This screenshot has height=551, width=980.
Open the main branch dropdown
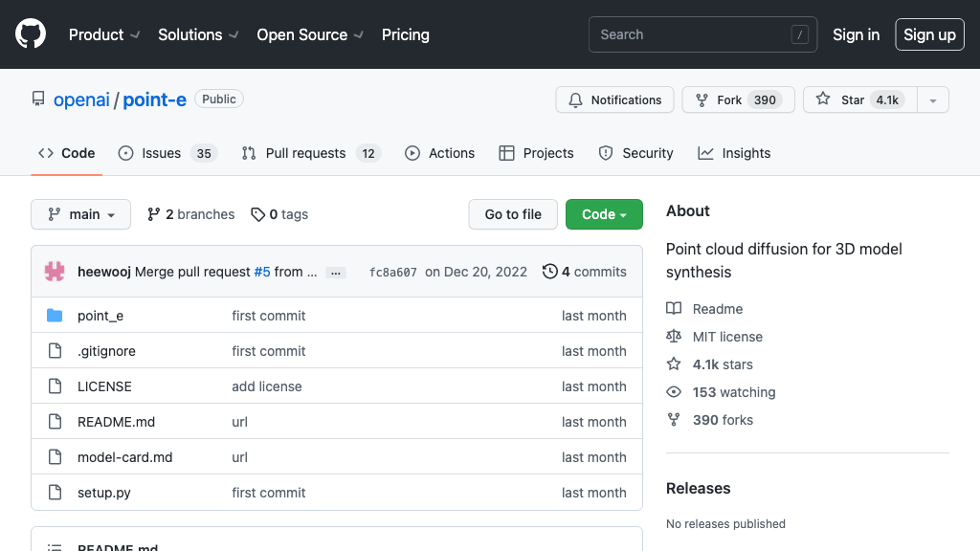tap(80, 214)
